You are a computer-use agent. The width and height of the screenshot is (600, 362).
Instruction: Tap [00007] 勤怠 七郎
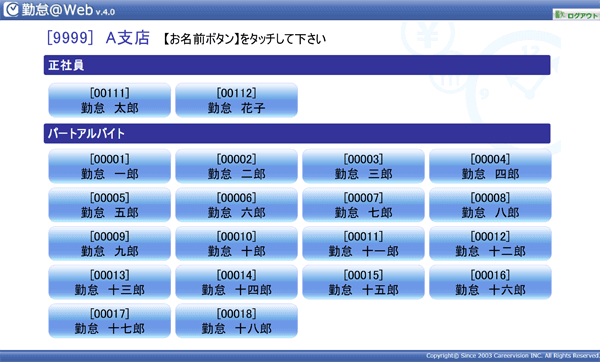click(x=364, y=205)
